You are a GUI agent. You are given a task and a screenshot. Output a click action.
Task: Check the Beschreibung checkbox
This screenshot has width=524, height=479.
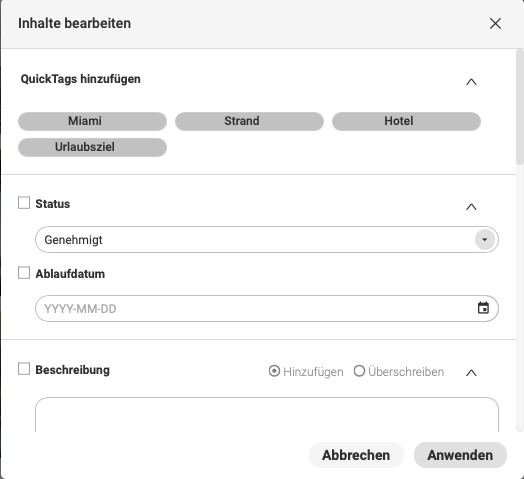pos(24,369)
